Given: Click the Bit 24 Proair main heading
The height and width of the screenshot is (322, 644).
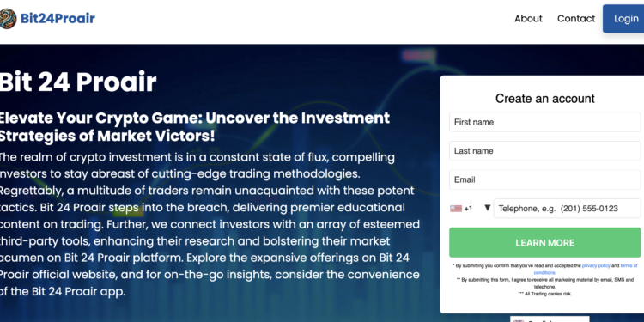Looking at the screenshot, I should (x=78, y=82).
